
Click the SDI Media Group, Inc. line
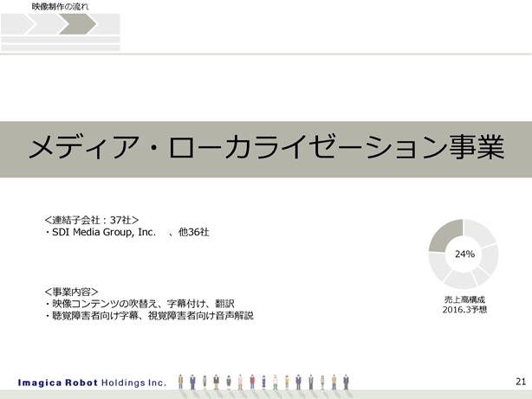pos(127,232)
